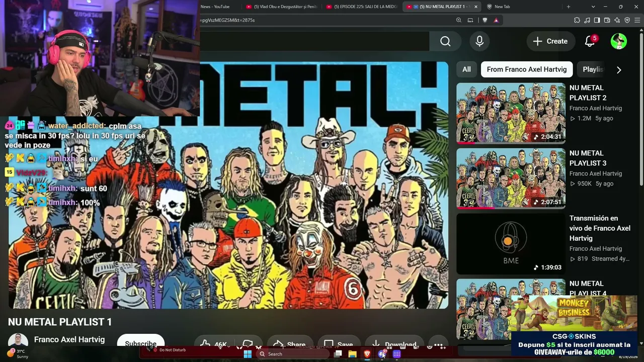The width and height of the screenshot is (644, 362).
Task: Click the Monkey Business CSG Skins ad banner
Action: [574, 326]
